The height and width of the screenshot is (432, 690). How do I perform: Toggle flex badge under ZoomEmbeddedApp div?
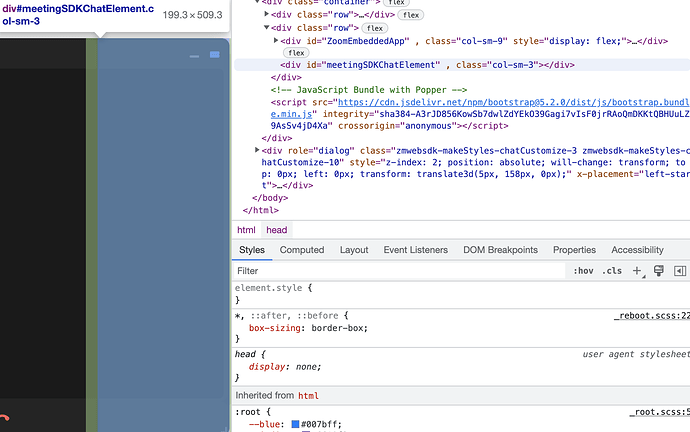pos(296,53)
